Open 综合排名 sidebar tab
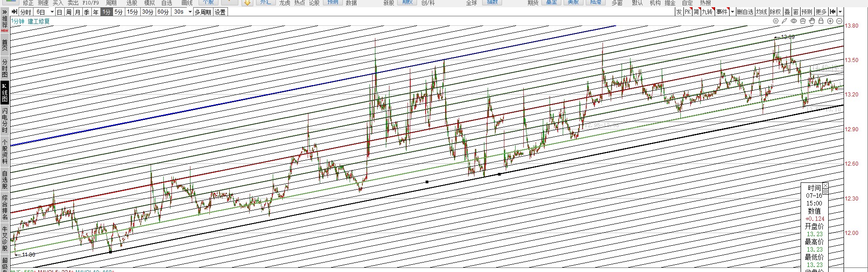Viewport: 868px width, 272px height. [5, 207]
